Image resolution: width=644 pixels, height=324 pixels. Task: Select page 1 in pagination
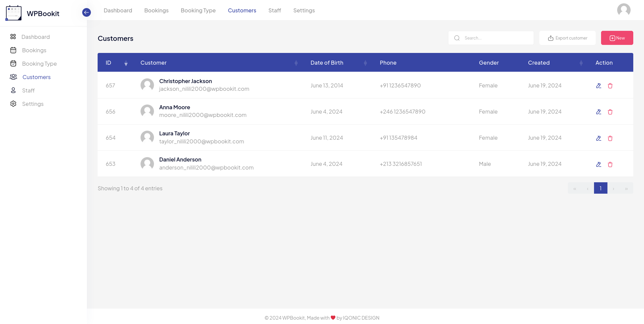(x=600, y=188)
